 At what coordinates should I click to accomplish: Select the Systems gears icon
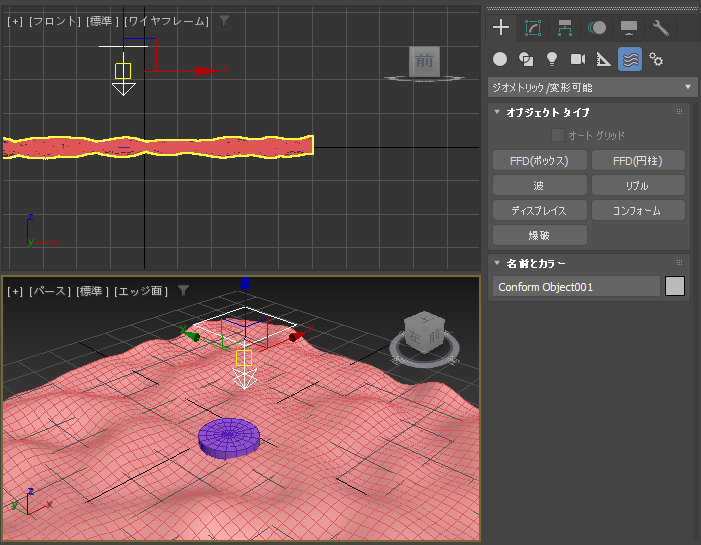pos(656,59)
